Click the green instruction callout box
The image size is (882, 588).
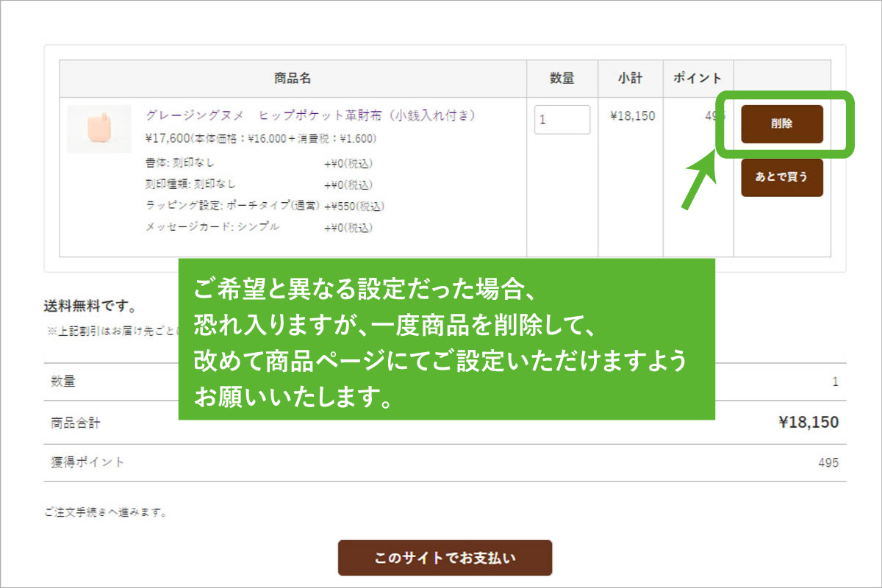(x=446, y=340)
